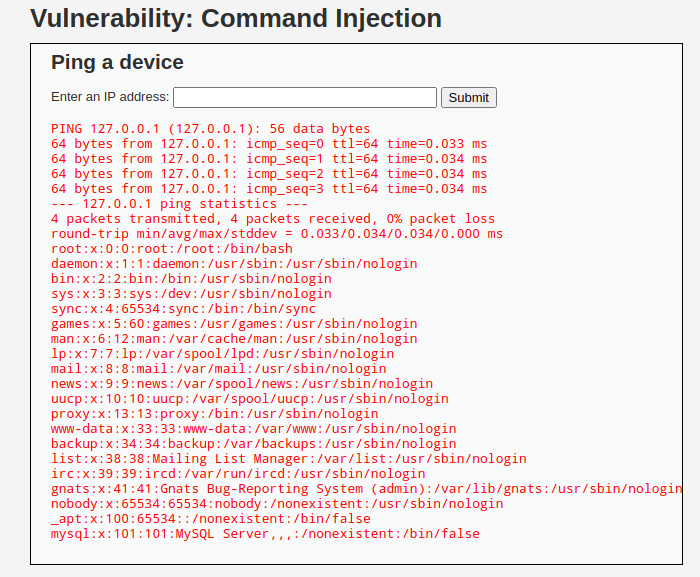This screenshot has width=700, height=577.
Task: Click the www-data user passwd entry
Action: (x=253, y=429)
